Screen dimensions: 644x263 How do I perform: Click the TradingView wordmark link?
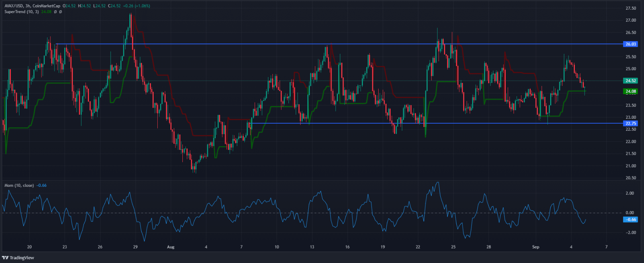coord(22,258)
